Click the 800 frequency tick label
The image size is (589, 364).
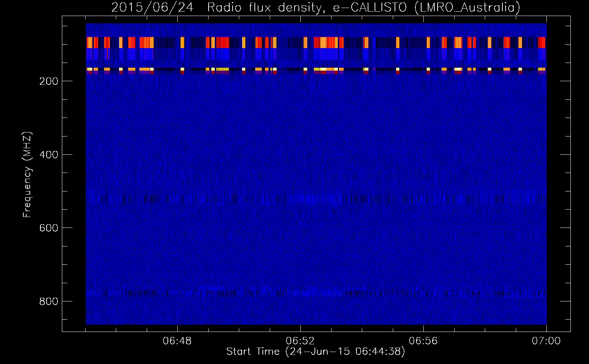pyautogui.click(x=49, y=301)
